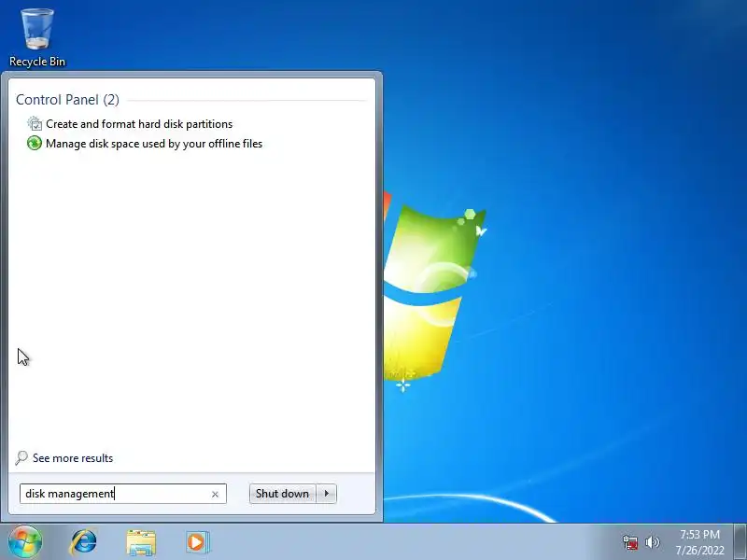Click the green offline files sync icon
Screen dimensions: 747x560
point(35,143)
